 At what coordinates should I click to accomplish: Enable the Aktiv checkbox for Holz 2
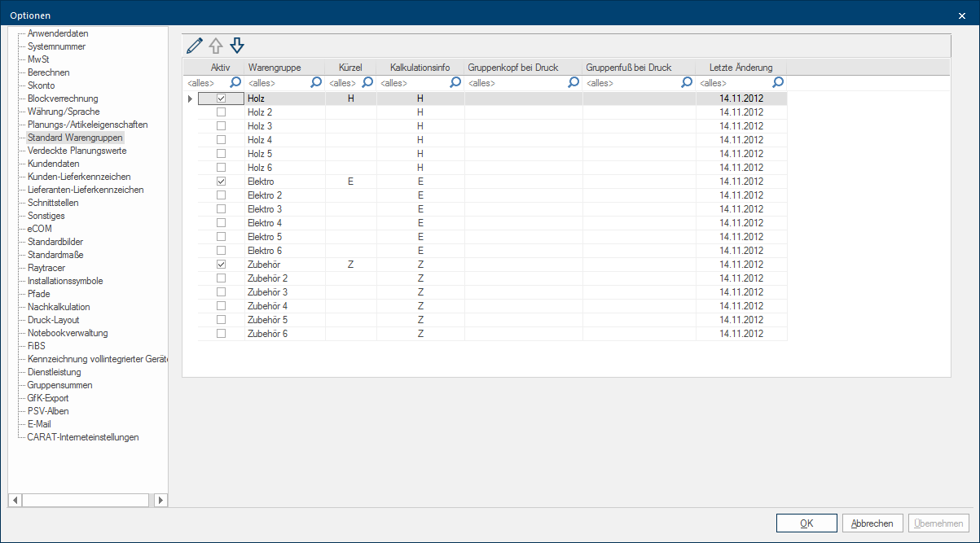[221, 112]
